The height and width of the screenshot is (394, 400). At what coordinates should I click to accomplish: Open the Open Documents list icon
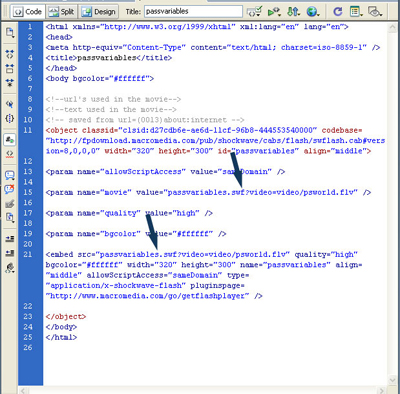[10, 32]
